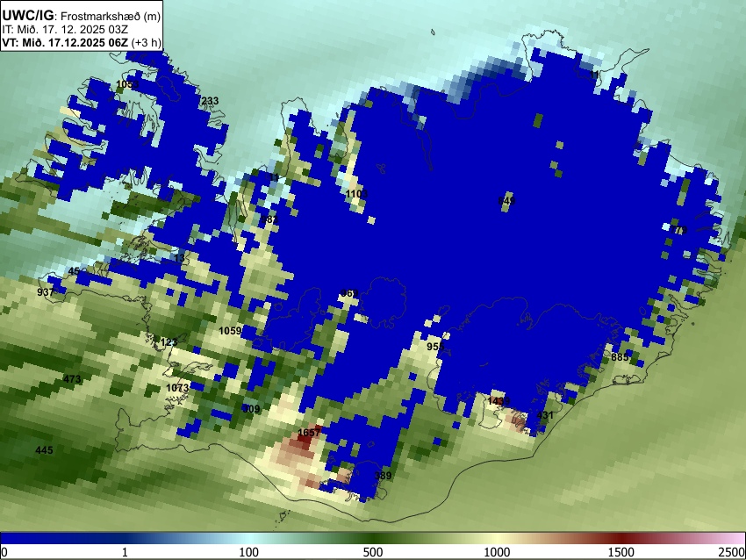Click the 955 value label
Viewport: 746px width, 560px height.
(435, 347)
